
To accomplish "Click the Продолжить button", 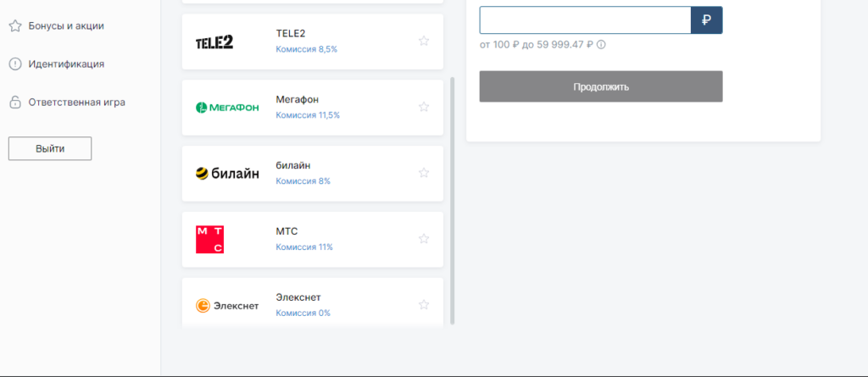I will tap(601, 86).
